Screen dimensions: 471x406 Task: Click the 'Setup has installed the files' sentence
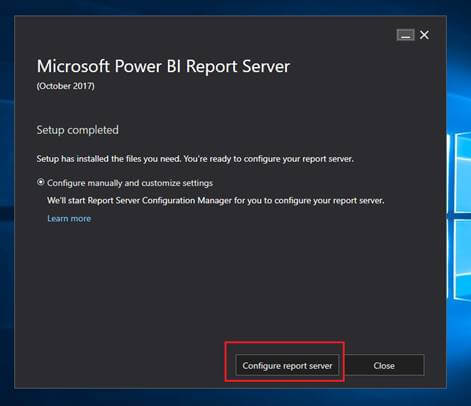195,159
